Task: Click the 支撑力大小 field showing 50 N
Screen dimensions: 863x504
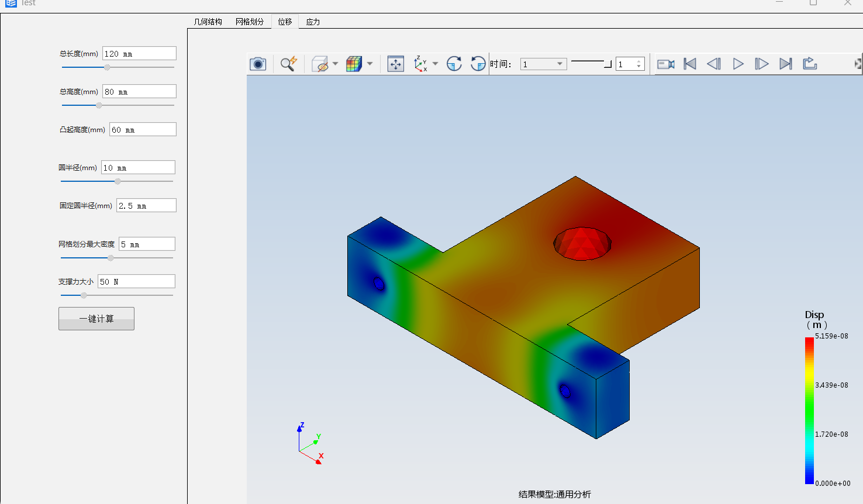Action: (136, 281)
